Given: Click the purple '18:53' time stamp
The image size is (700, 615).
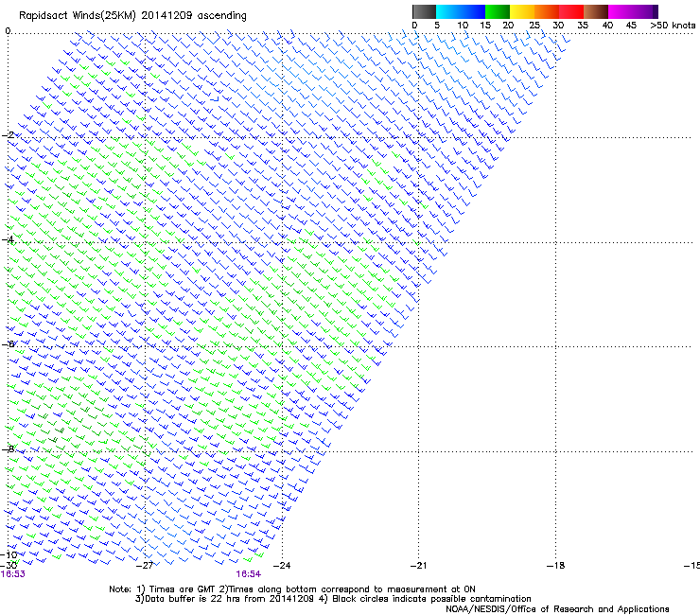Looking at the screenshot, I should pos(13,574).
